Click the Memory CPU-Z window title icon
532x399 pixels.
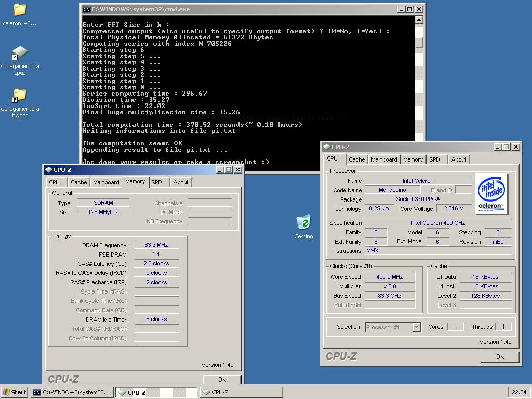point(49,170)
